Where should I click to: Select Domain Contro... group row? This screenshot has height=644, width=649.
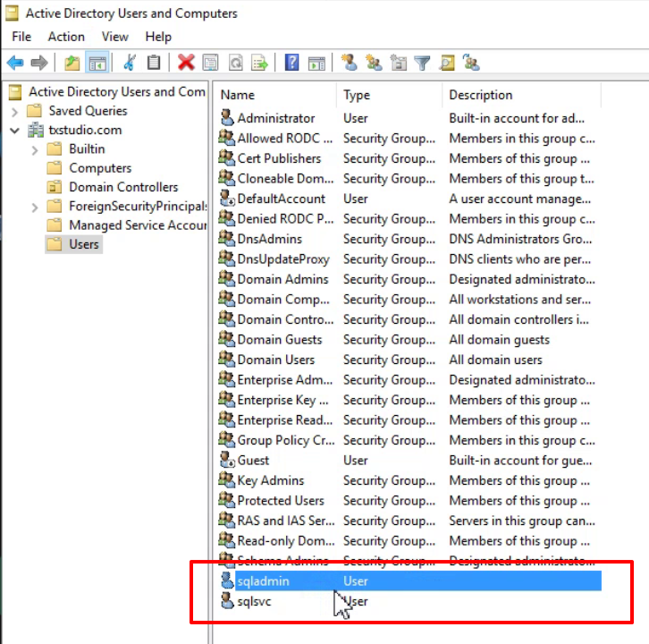285,319
